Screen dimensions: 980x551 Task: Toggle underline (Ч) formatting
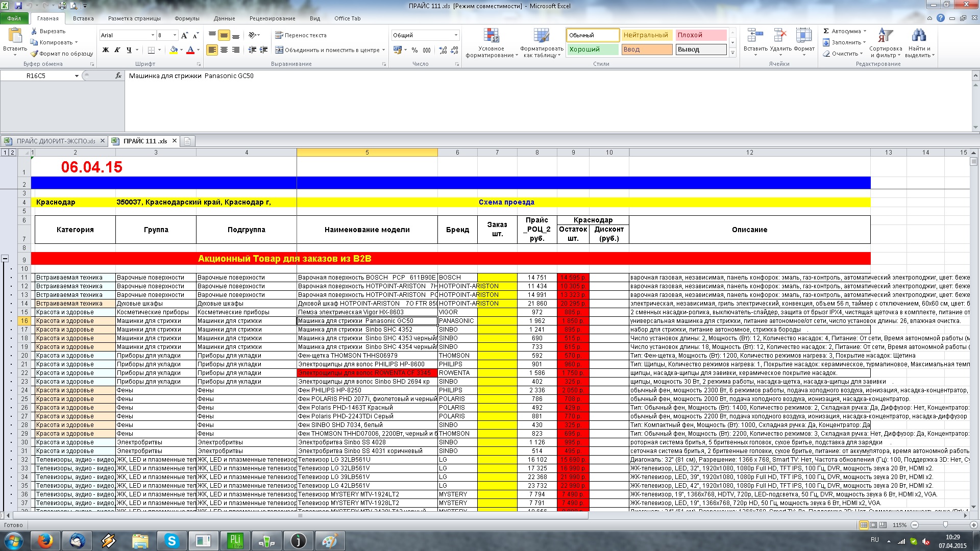(x=129, y=50)
